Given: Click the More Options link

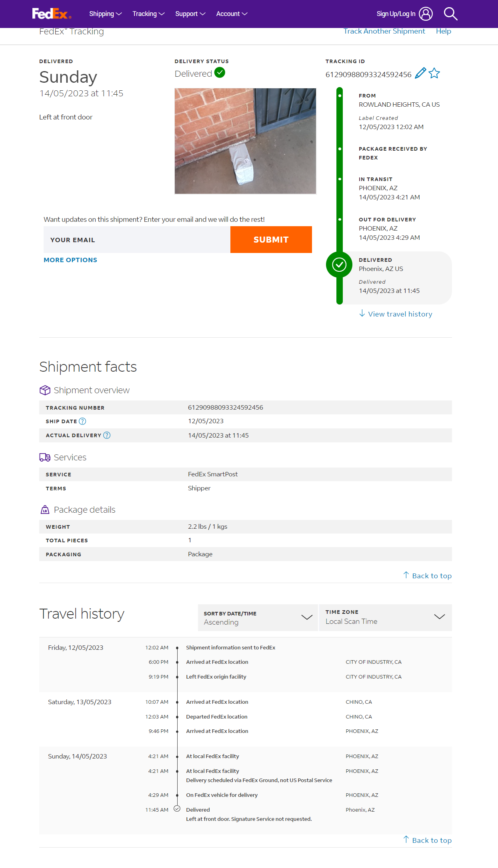Looking at the screenshot, I should tap(70, 260).
